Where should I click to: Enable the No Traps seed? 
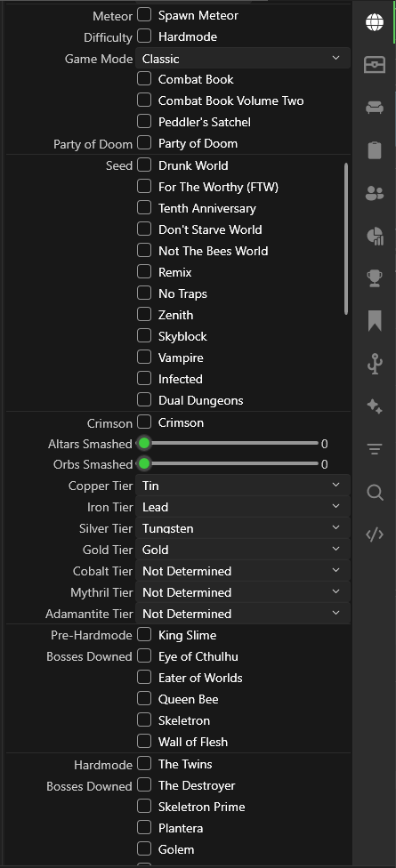tap(144, 293)
